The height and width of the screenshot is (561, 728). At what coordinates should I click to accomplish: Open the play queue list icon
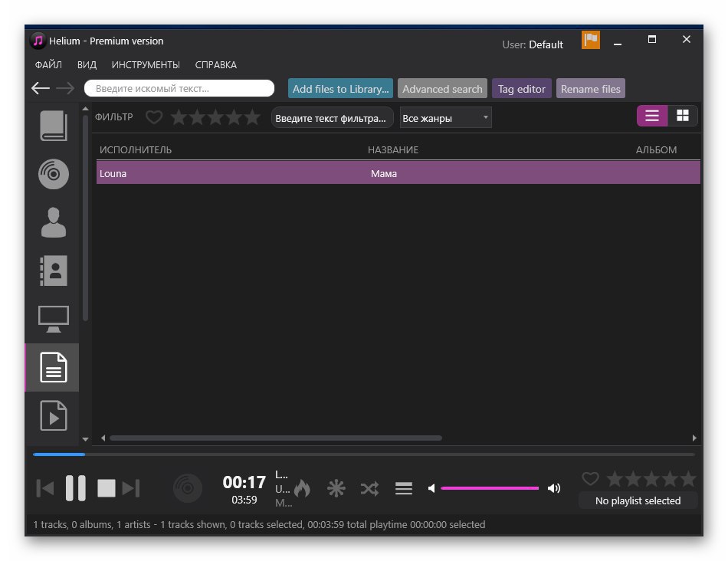tap(403, 488)
